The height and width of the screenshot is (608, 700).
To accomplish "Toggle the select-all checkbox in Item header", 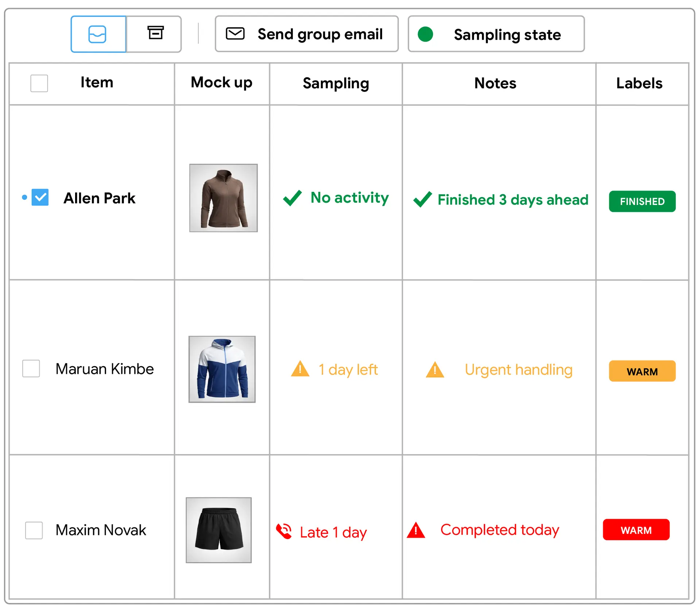I will pos(39,83).
